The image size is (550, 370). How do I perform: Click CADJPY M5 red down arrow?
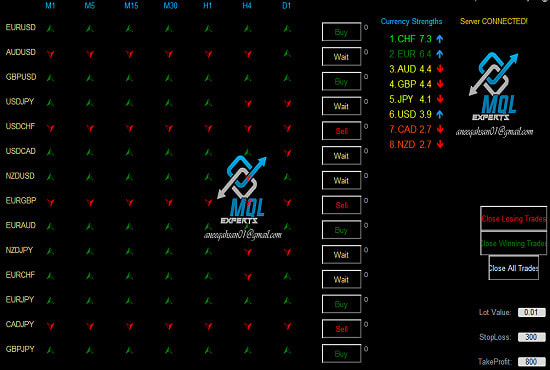[90, 326]
